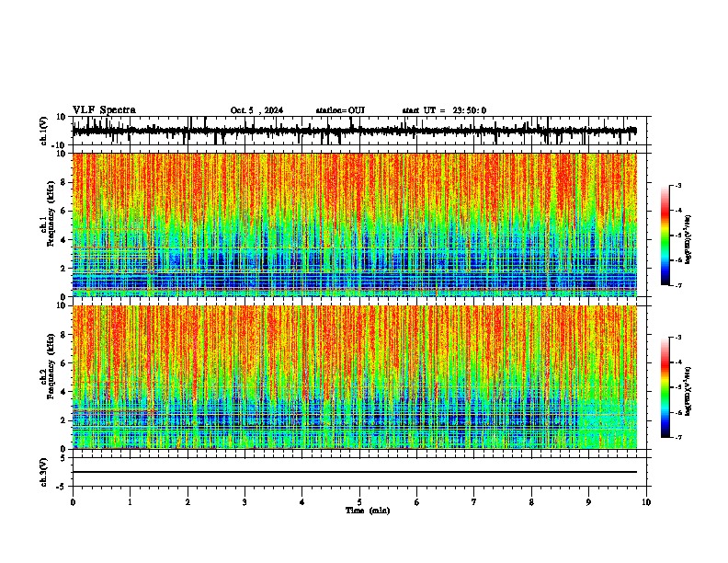Viewport: 728px width, 563px height.
Task: Click the time axis tick label "5"
Action: pyautogui.click(x=359, y=502)
